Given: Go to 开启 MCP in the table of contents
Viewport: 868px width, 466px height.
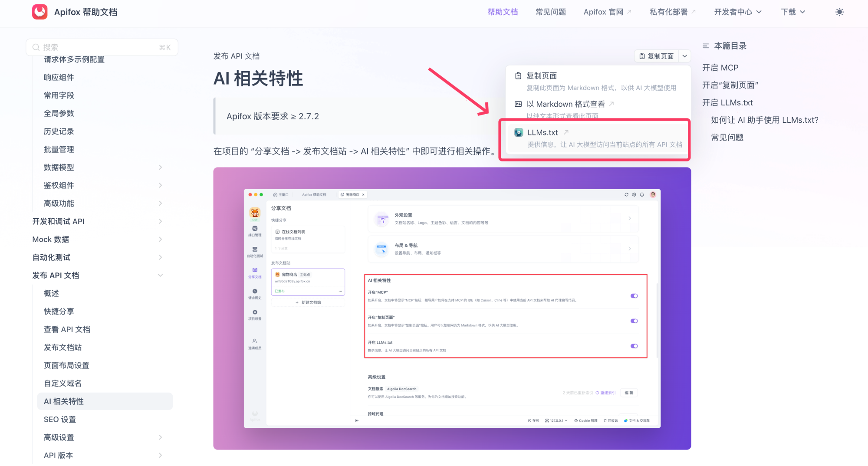Looking at the screenshot, I should click(720, 68).
